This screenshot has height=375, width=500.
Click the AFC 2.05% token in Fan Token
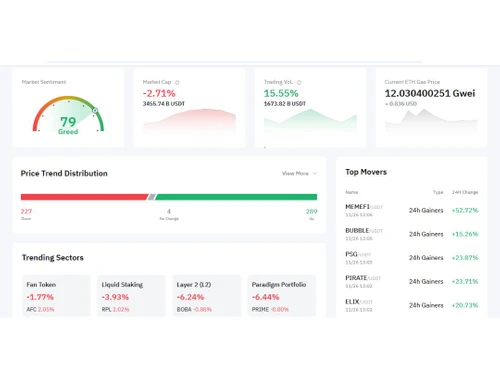[40, 309]
